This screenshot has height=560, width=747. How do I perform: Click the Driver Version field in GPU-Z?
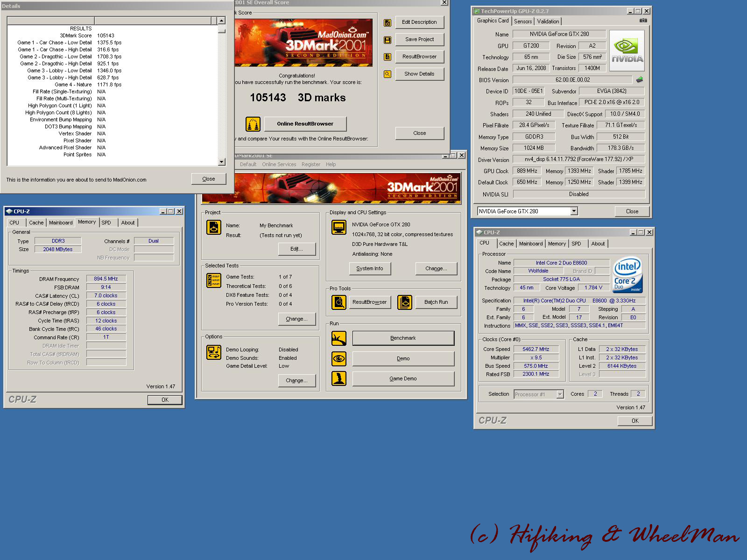579,160
